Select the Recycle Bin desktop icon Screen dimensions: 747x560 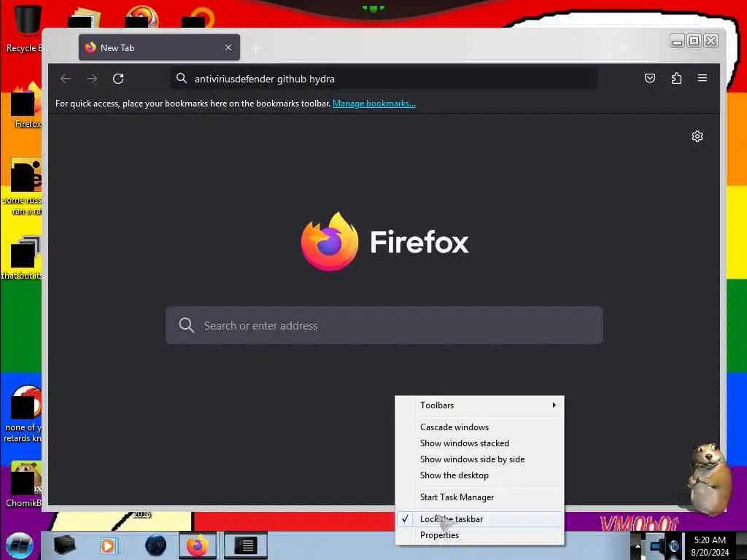[24, 28]
